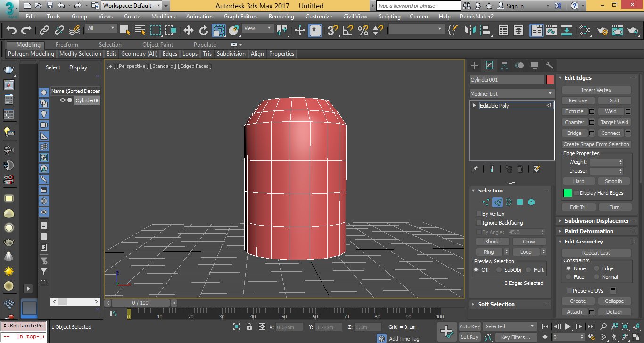Screen dimensions: 644x343
Task: Select the Face constraint radio button
Action: [568, 277]
